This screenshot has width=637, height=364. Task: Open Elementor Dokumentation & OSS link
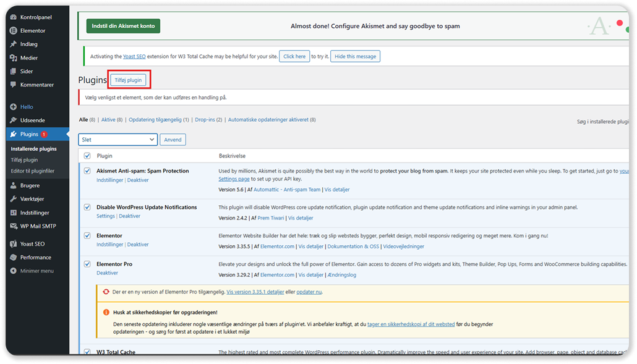click(x=353, y=247)
